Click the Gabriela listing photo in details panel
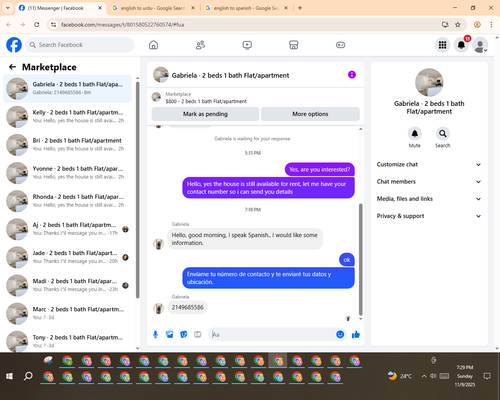The height and width of the screenshot is (400, 500). (429, 82)
